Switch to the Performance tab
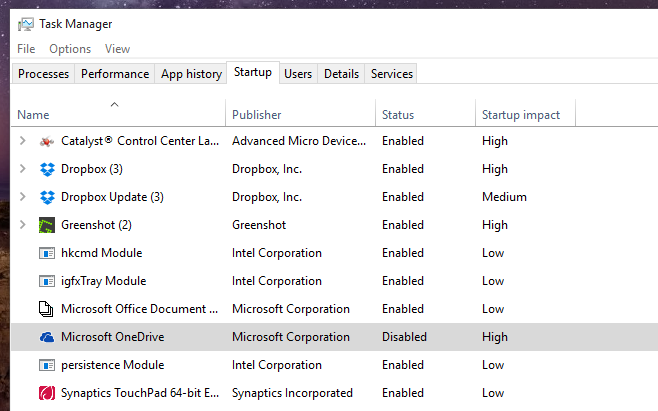 click(x=115, y=74)
